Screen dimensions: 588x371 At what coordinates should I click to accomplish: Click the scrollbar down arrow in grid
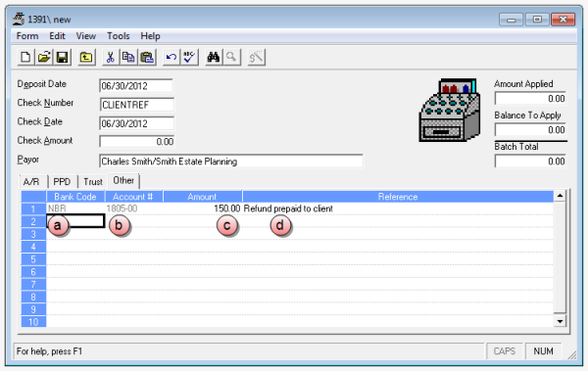click(x=560, y=321)
